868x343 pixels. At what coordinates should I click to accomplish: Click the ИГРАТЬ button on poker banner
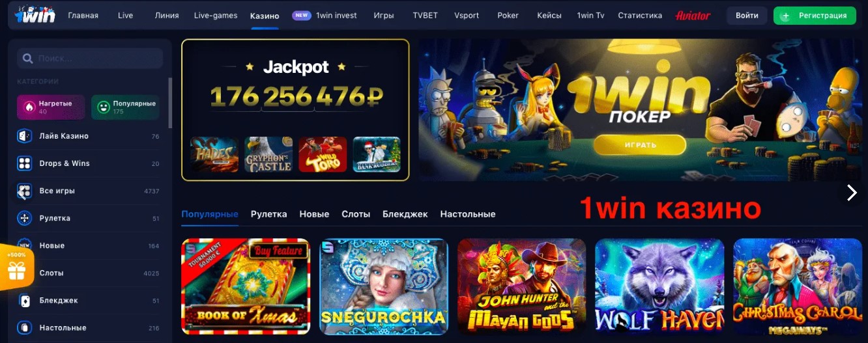(639, 144)
